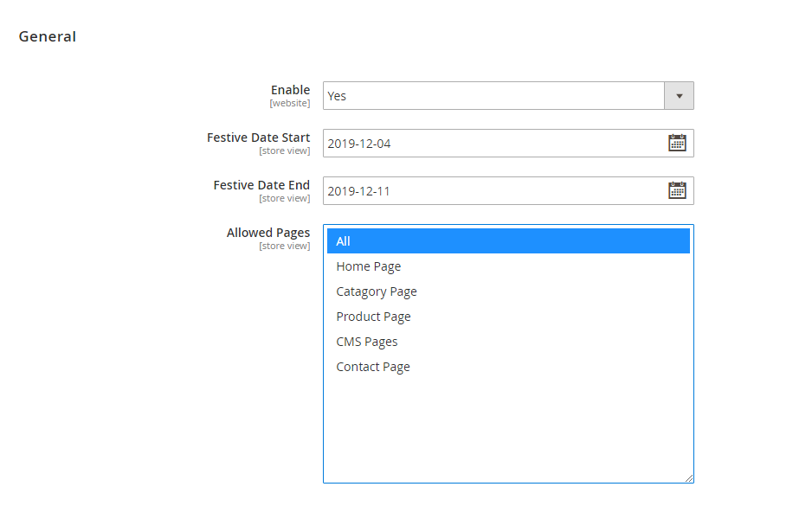
Task: Click the Enable dropdown arrow button
Action: [679, 96]
